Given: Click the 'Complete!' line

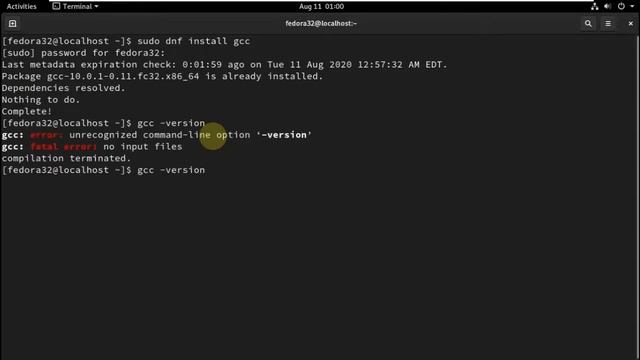Looking at the screenshot, I should point(27,111).
